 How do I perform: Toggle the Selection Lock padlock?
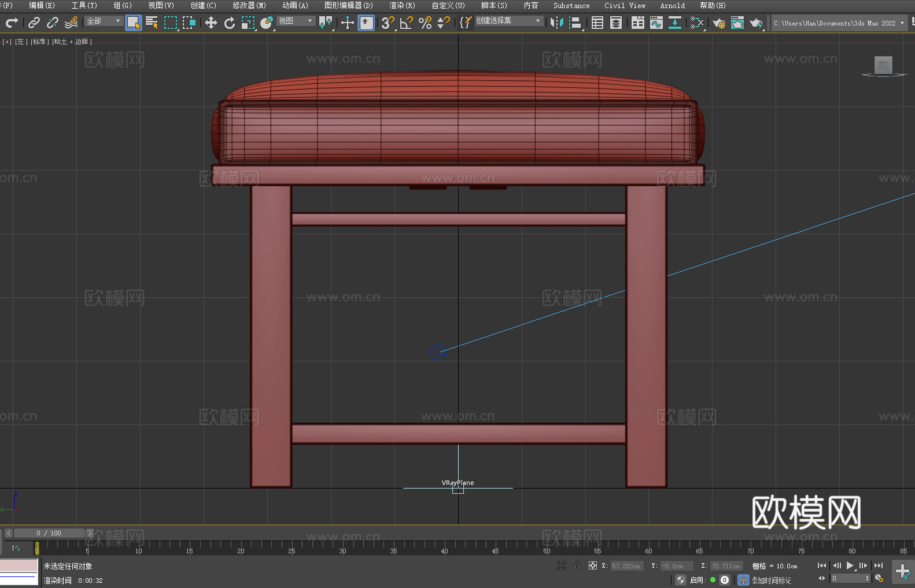tap(577, 565)
